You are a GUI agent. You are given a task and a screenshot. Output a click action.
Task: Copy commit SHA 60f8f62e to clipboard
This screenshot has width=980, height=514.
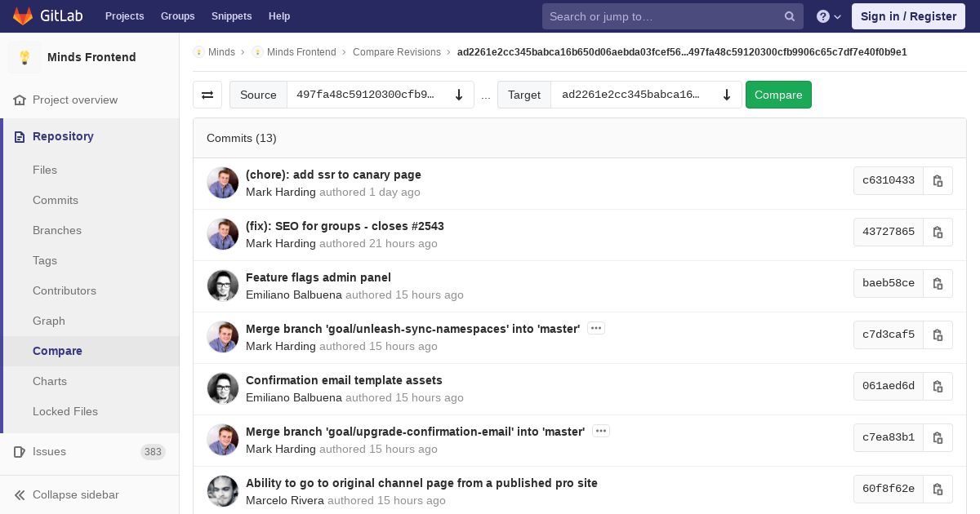tap(938, 489)
